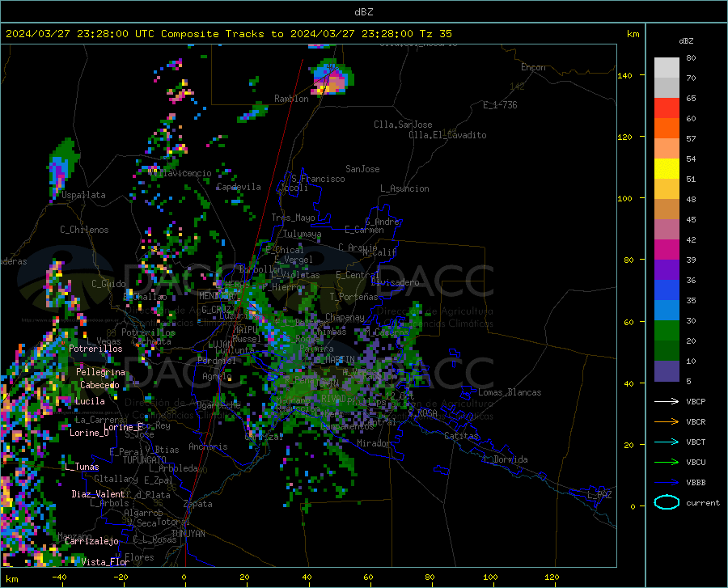Screen dimensions: 728x588
Task: Select the cyan VBCT arrow symbol
Action: tap(667, 442)
